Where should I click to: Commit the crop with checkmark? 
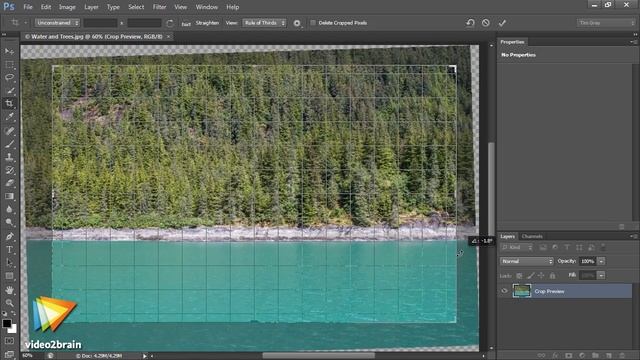[502, 23]
